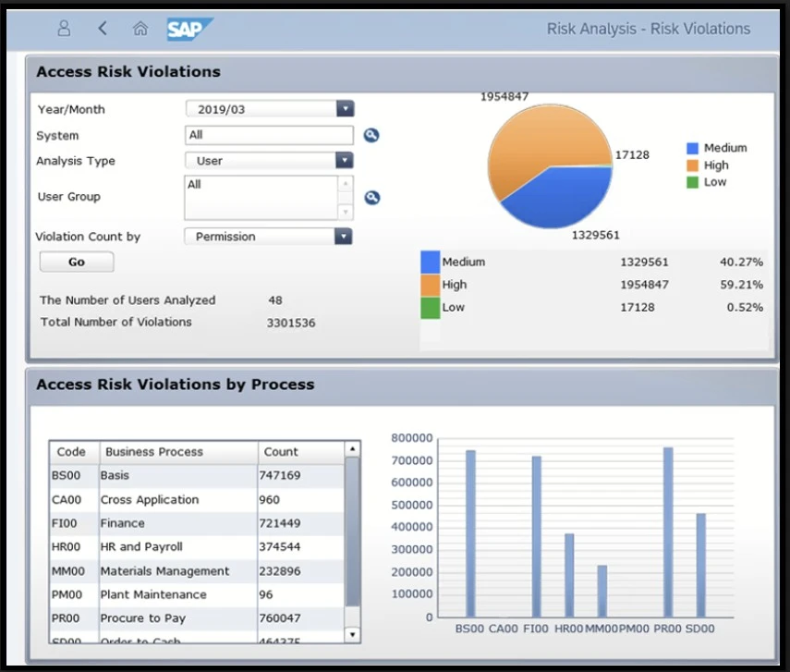Select the Low legend entry
This screenshot has height=672, width=790.
[714, 182]
